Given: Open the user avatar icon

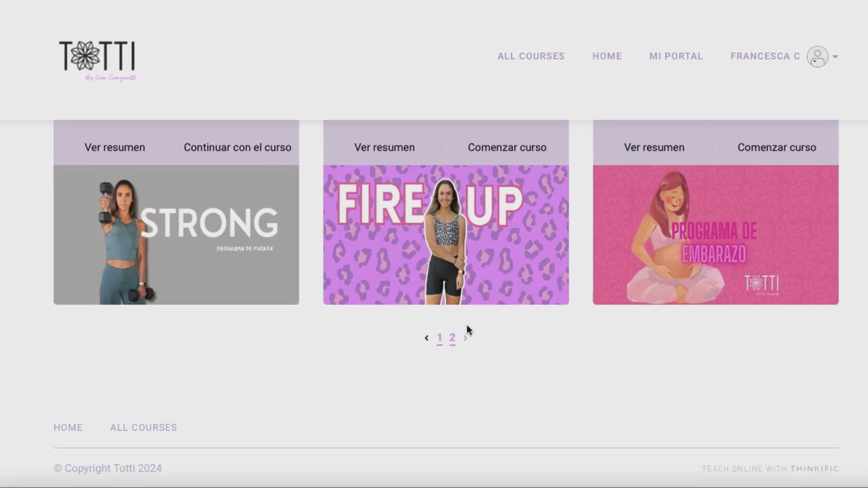Looking at the screenshot, I should point(817,56).
